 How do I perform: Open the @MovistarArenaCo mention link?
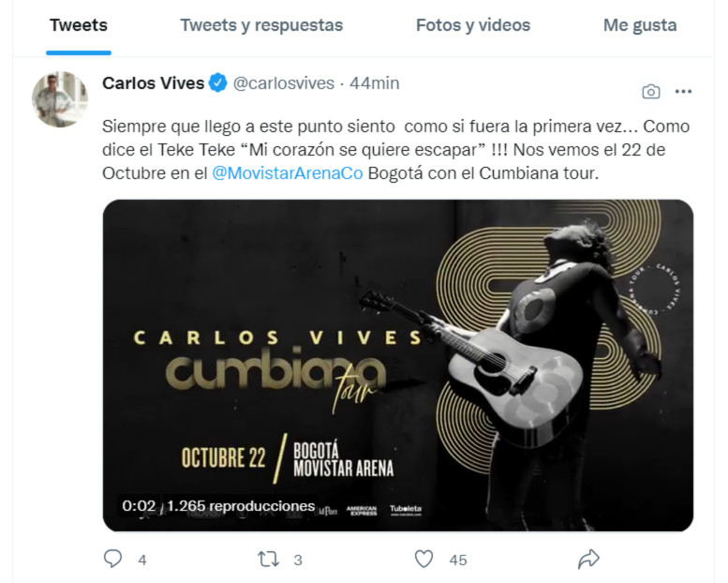tap(288, 173)
